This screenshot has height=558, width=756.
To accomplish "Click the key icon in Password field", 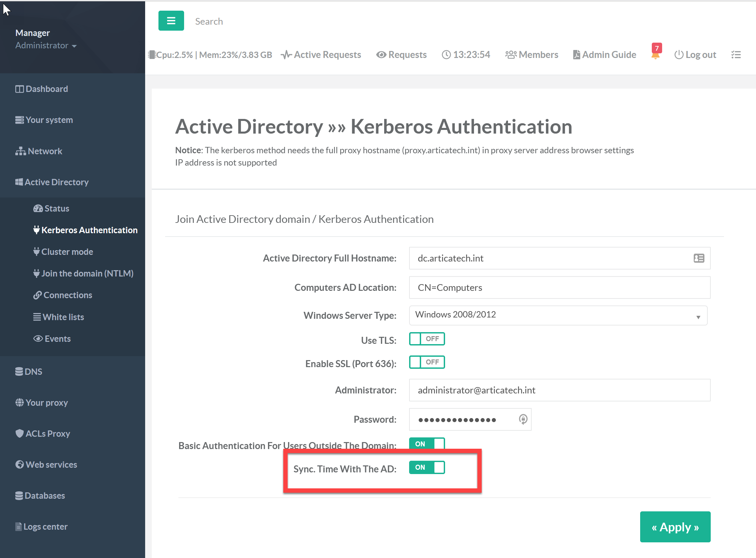I will click(x=523, y=419).
